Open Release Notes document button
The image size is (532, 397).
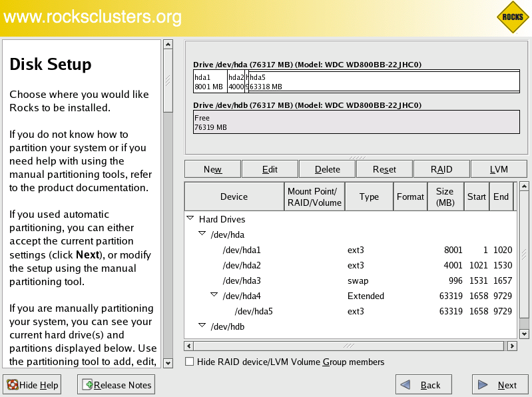coord(117,384)
